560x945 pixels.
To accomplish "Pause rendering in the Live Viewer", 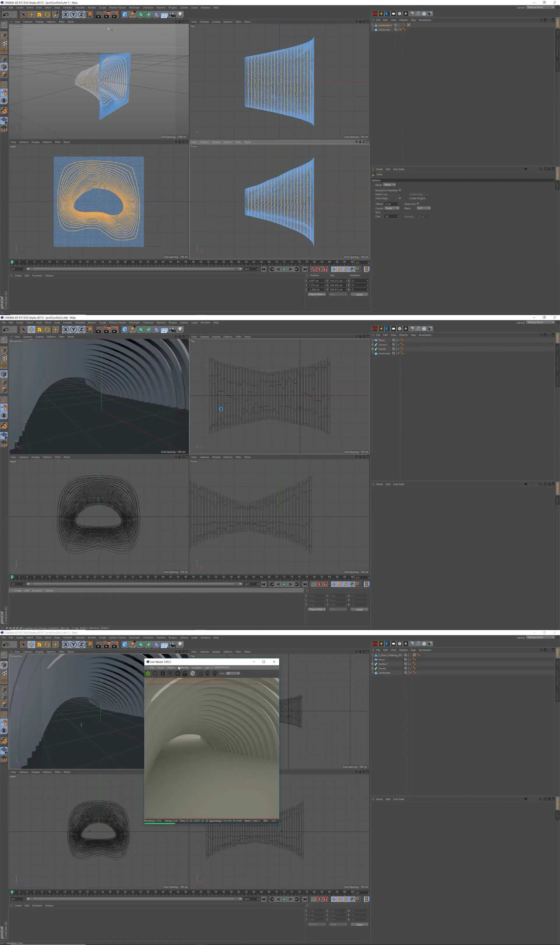I will (x=163, y=673).
